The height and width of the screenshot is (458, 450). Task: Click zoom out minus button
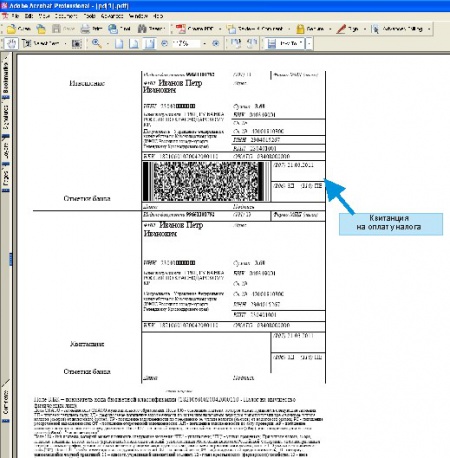coord(164,43)
